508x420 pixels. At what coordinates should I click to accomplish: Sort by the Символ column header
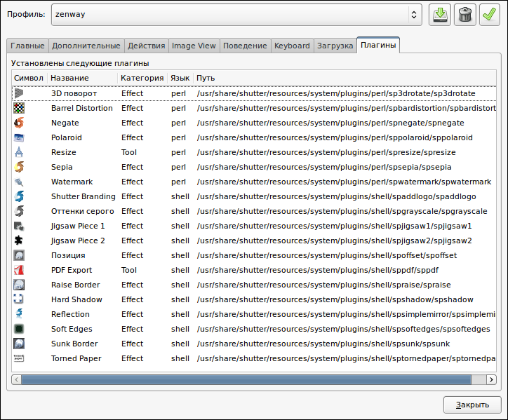[x=29, y=78]
